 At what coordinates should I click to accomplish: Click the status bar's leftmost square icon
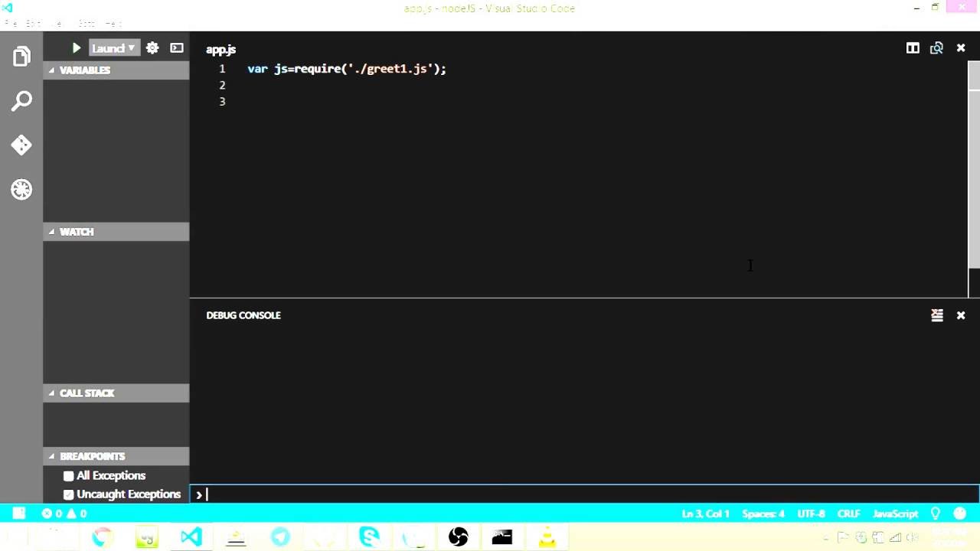coord(19,514)
